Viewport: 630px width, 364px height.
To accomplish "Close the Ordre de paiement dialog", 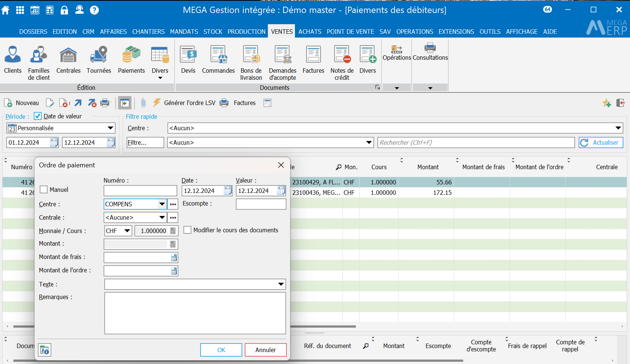I will (281, 165).
